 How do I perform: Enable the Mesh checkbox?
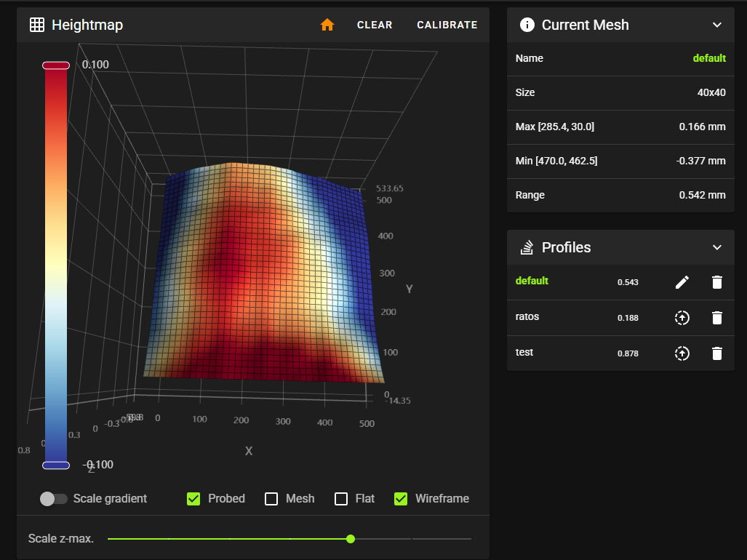[x=271, y=499]
